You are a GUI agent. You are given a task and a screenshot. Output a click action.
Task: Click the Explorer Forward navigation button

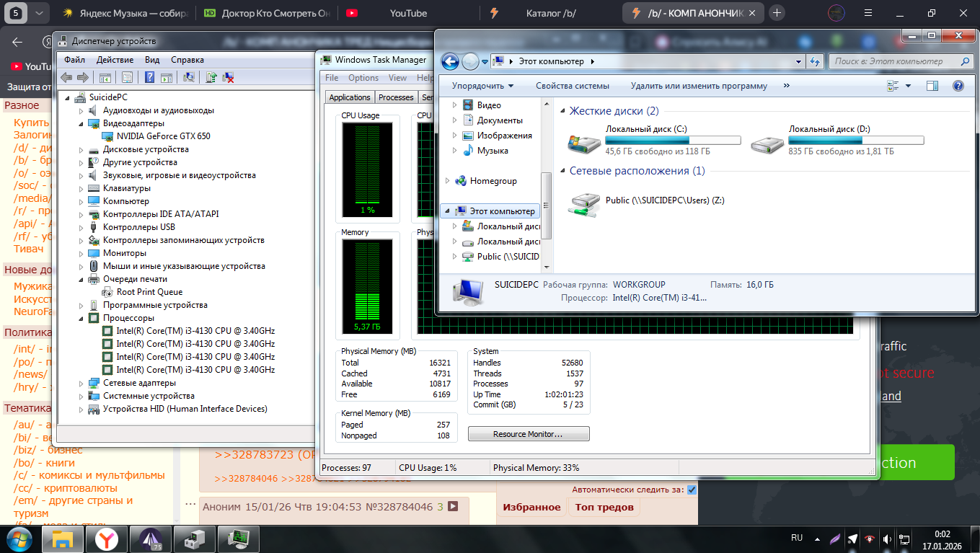470,61
